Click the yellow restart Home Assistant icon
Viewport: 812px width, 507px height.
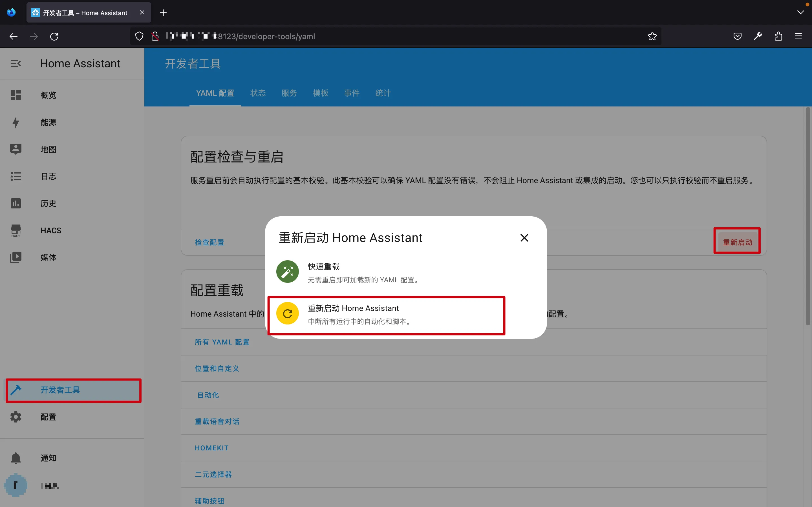pos(287,313)
